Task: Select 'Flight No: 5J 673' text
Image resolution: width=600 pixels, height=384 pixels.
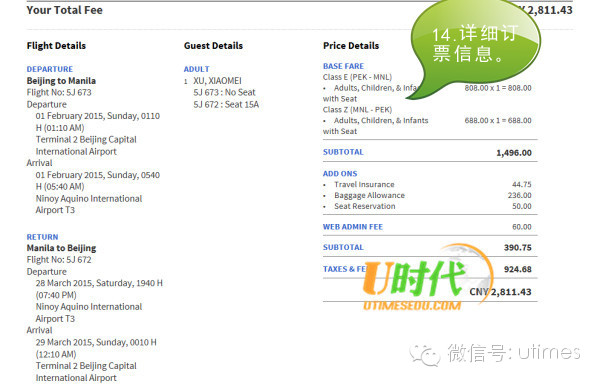Action: [x=59, y=92]
